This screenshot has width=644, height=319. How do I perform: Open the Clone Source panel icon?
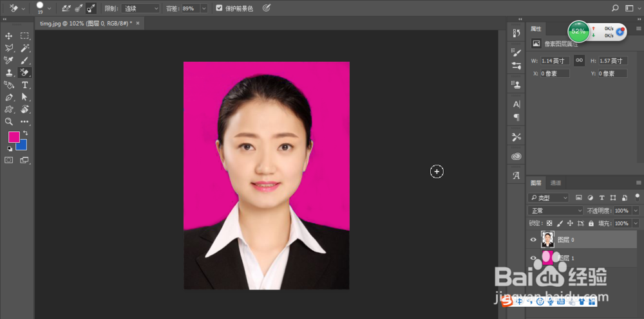point(516,84)
